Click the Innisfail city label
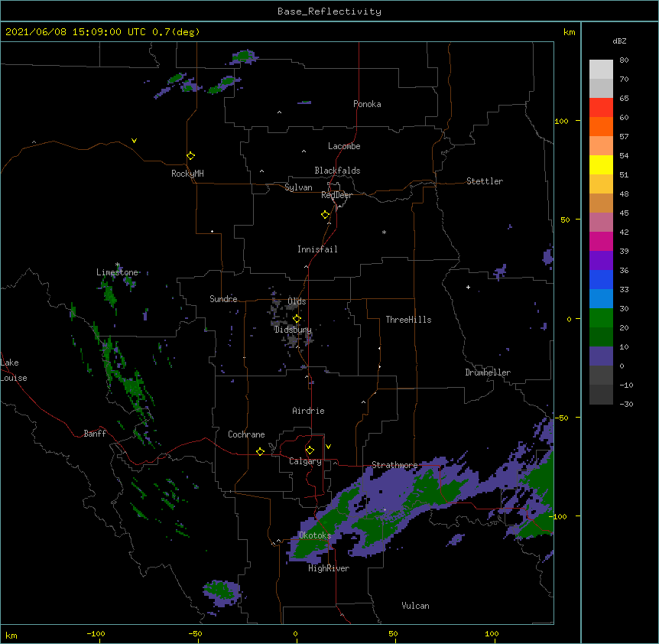Screen dimensions: 659x644 click(317, 249)
